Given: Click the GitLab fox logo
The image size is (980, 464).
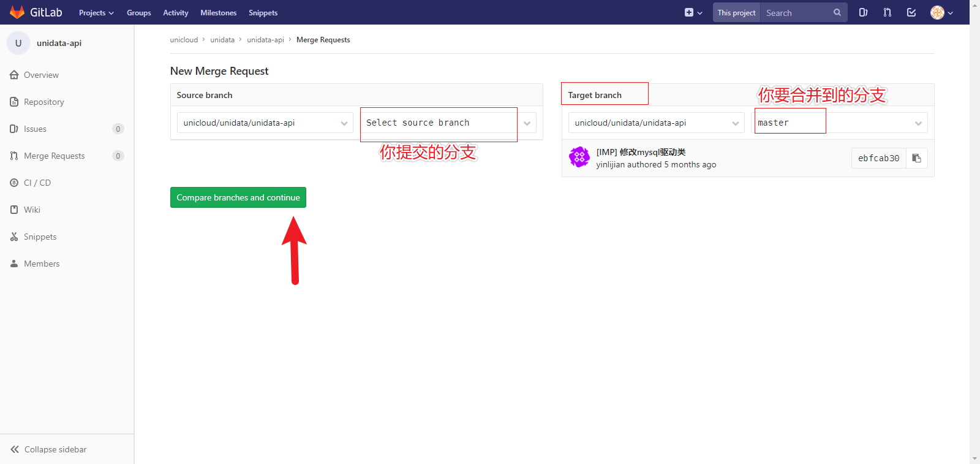Looking at the screenshot, I should coord(17,12).
